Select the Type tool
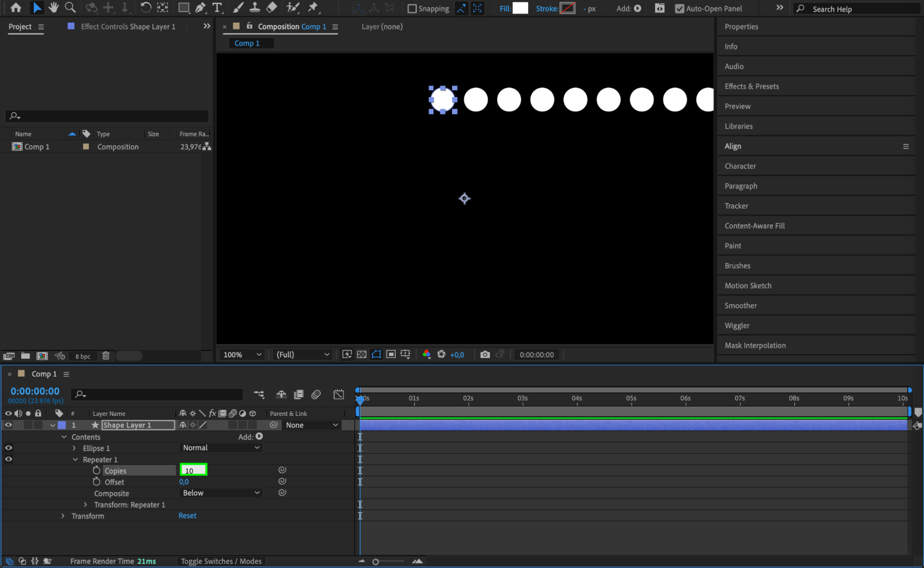Image resolution: width=924 pixels, height=568 pixels. coord(217,7)
